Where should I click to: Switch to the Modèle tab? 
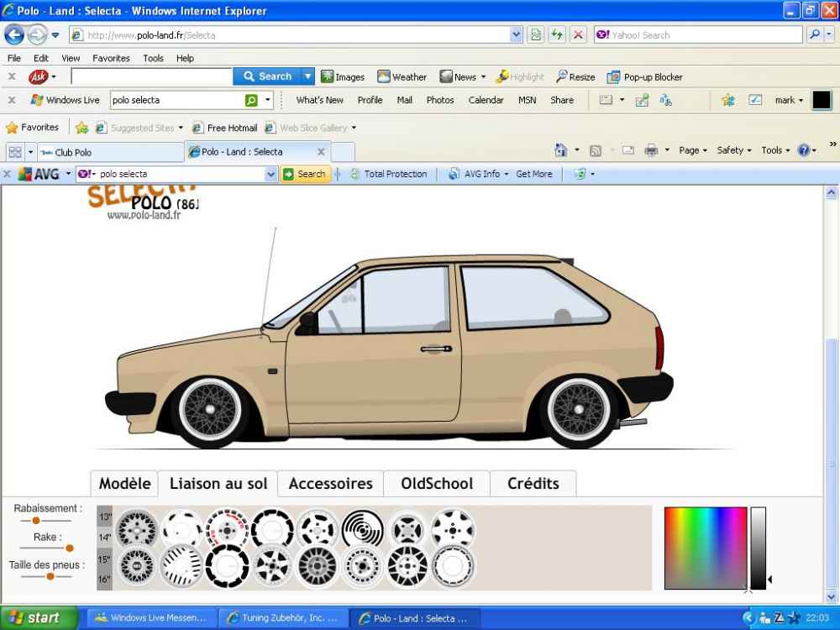(125, 484)
